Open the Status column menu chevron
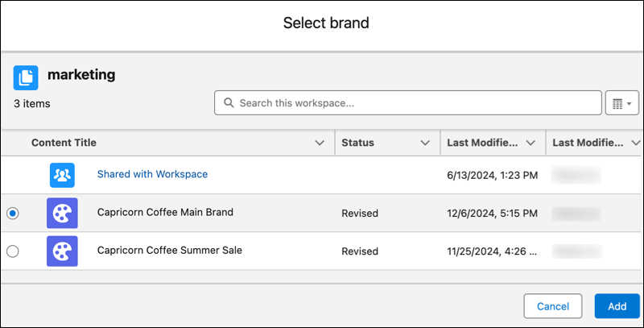Screen dimensions: 644x328 [425, 143]
